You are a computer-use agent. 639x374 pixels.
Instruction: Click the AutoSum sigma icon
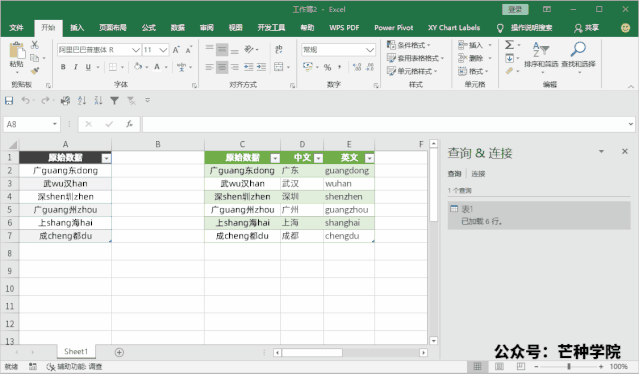pyautogui.click(x=509, y=44)
